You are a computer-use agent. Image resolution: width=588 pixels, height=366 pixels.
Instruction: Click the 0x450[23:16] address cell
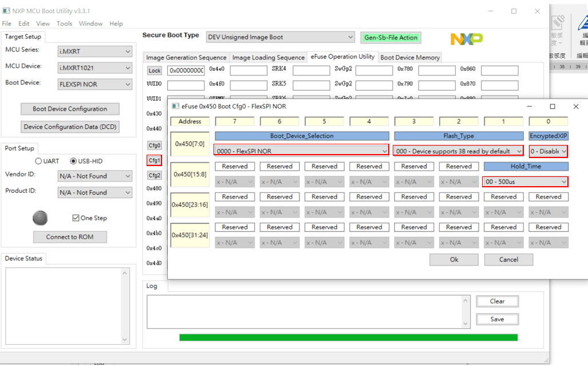pyautogui.click(x=190, y=204)
